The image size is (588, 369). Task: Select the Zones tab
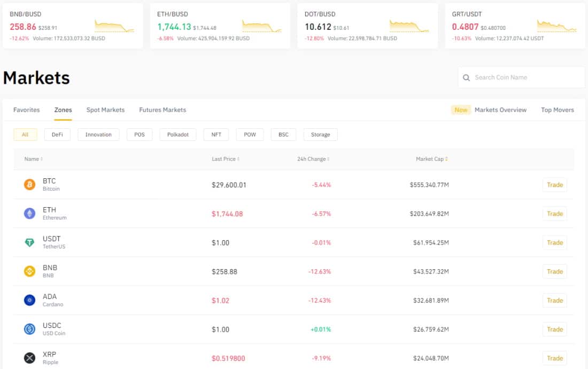[63, 110]
